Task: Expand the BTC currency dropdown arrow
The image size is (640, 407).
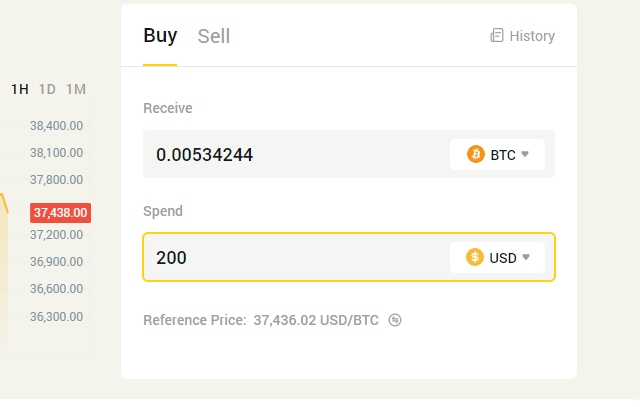Action: (525, 154)
